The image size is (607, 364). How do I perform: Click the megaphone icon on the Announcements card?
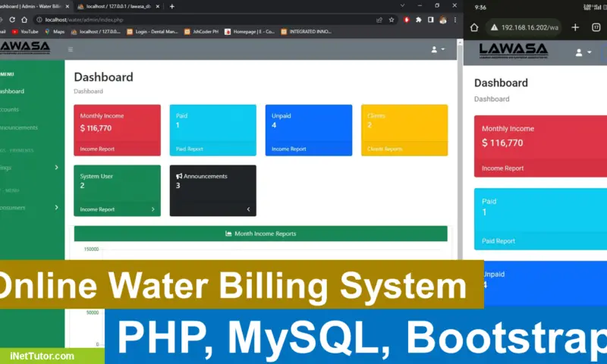[x=179, y=176]
